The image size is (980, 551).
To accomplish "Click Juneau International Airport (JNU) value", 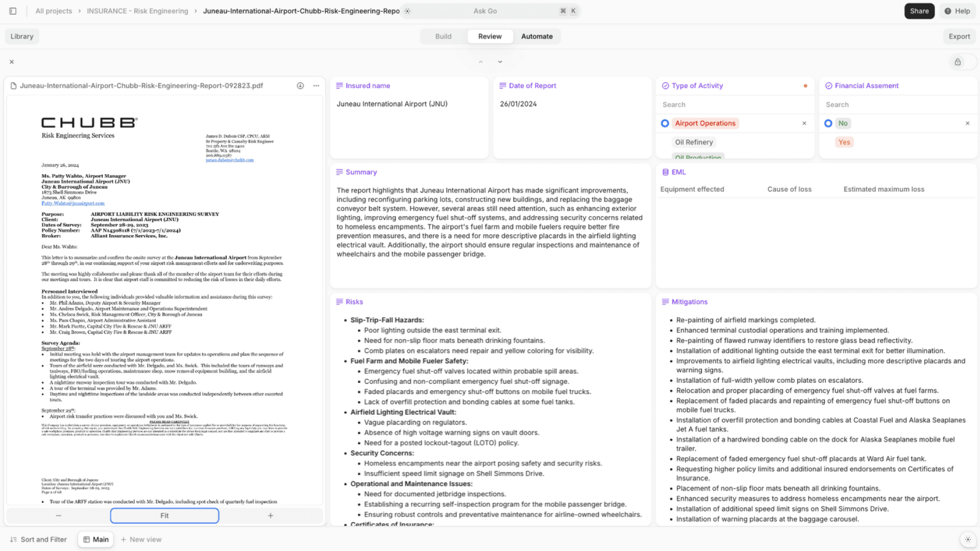I will tap(392, 104).
